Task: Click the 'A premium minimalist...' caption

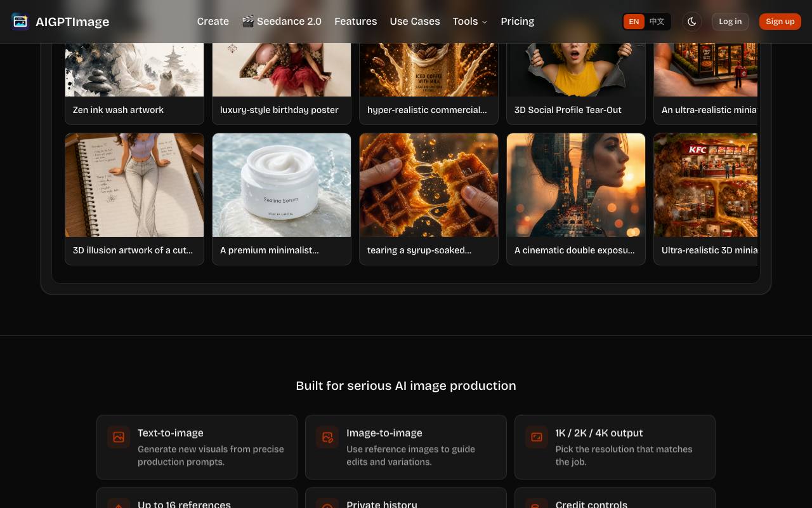Action: (270, 250)
